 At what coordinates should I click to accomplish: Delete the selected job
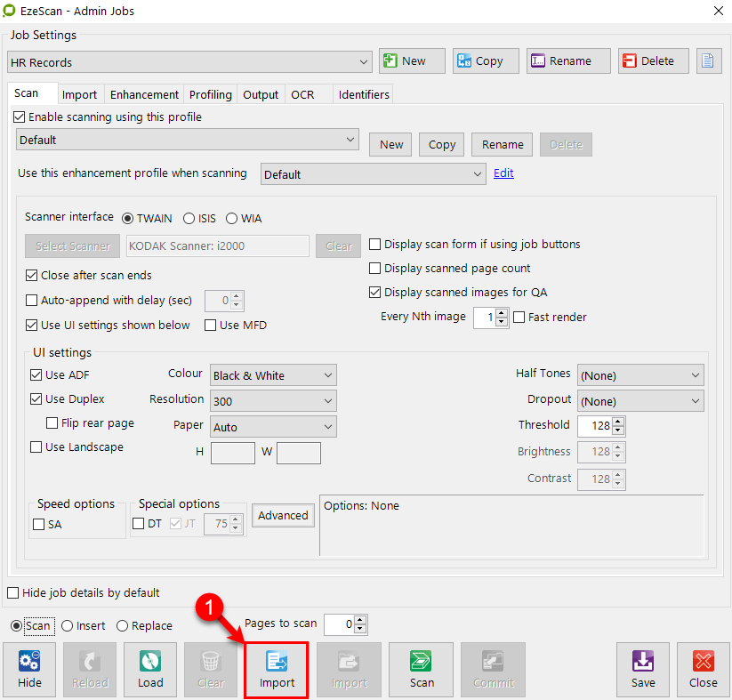click(x=654, y=61)
